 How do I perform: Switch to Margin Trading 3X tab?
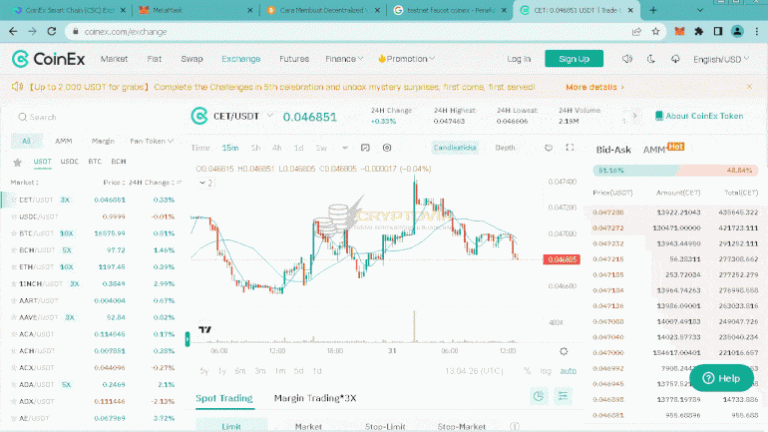[314, 397]
